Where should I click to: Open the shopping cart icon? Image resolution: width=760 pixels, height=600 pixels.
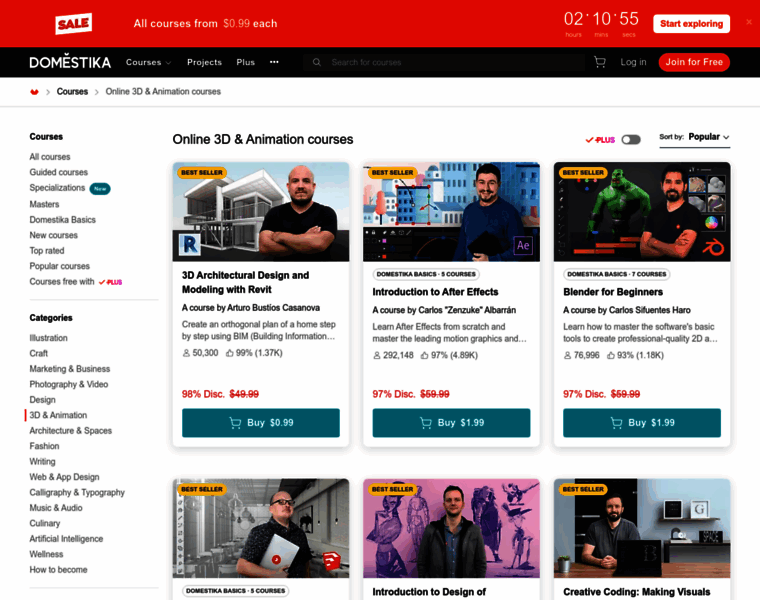click(600, 62)
